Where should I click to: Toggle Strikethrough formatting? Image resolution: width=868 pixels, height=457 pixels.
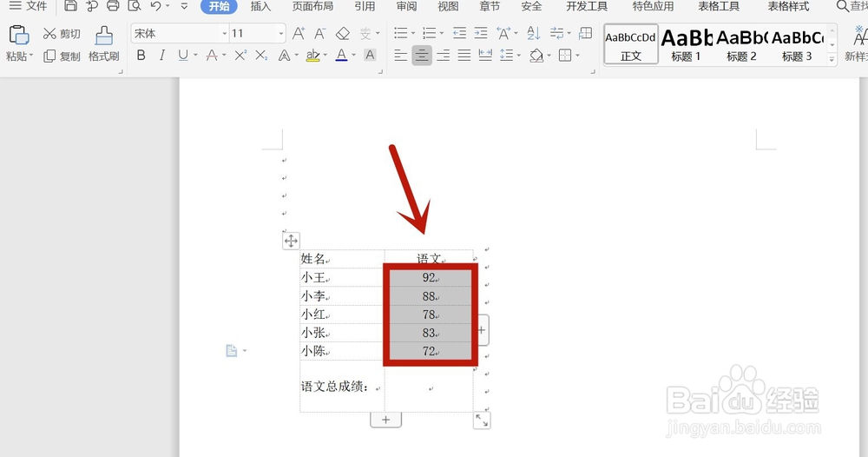(212, 55)
